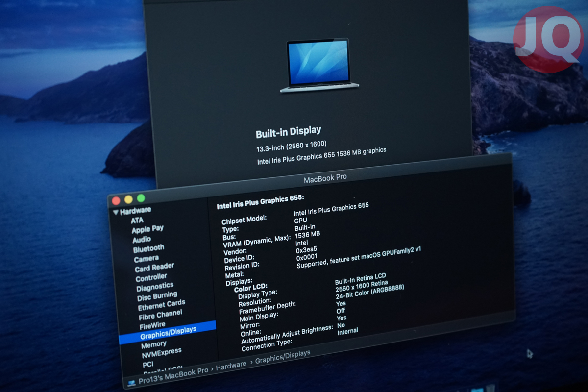
Task: Select highlighted Graphics/Displays row
Action: click(168, 332)
